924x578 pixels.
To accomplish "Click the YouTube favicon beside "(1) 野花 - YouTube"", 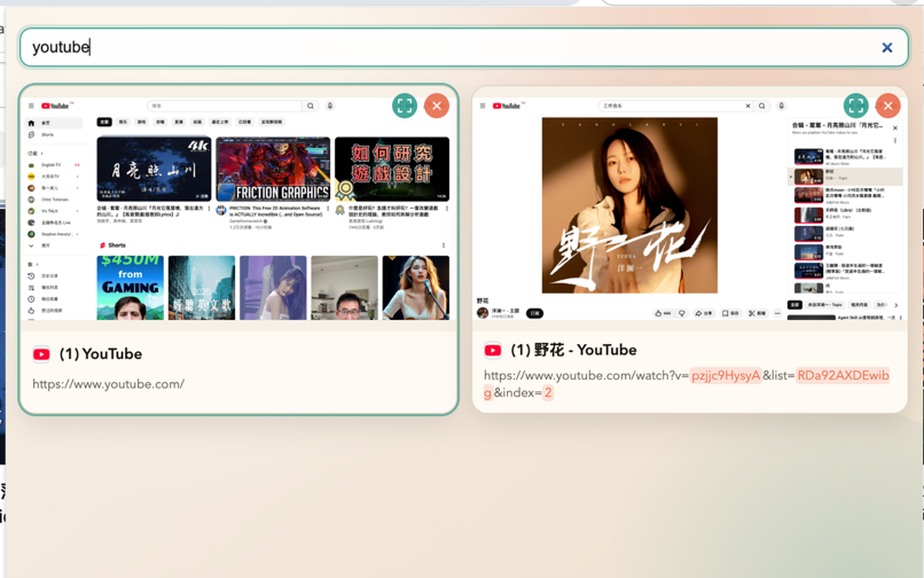I will click(x=493, y=350).
